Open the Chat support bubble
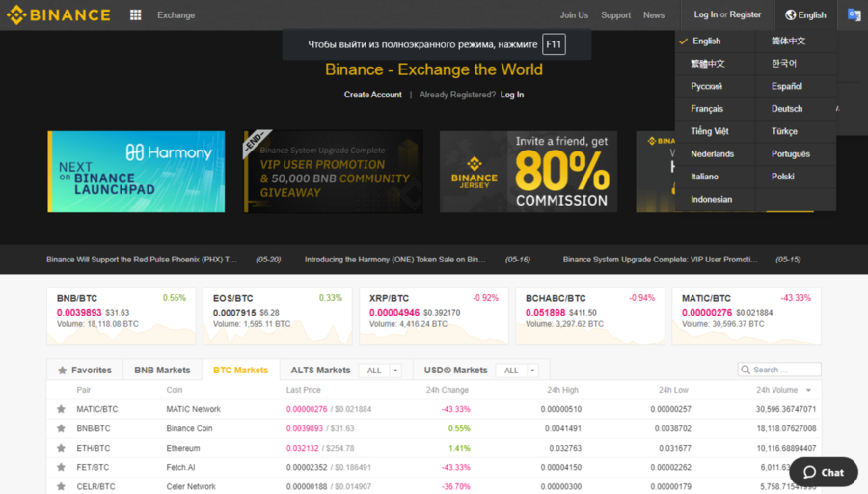The width and height of the screenshot is (868, 494). 823,472
